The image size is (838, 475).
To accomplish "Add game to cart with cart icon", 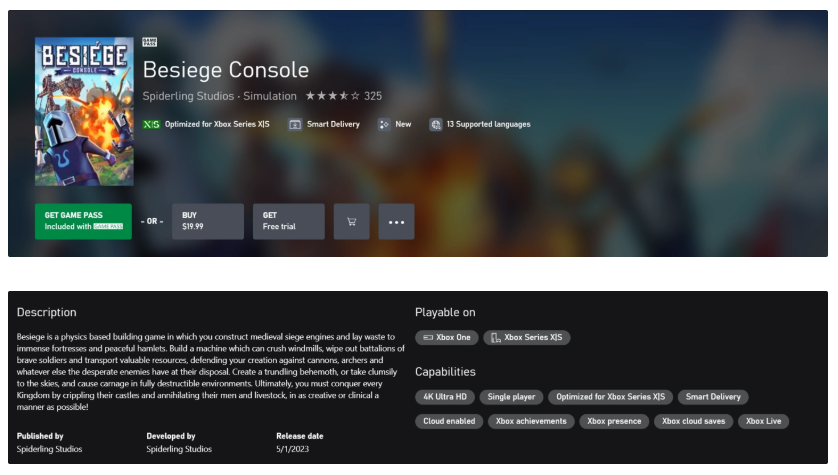I will (352, 221).
